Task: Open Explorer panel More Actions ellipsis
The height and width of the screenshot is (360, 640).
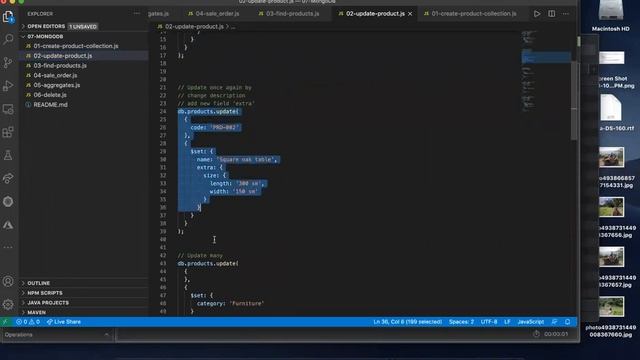Action: 136,13
